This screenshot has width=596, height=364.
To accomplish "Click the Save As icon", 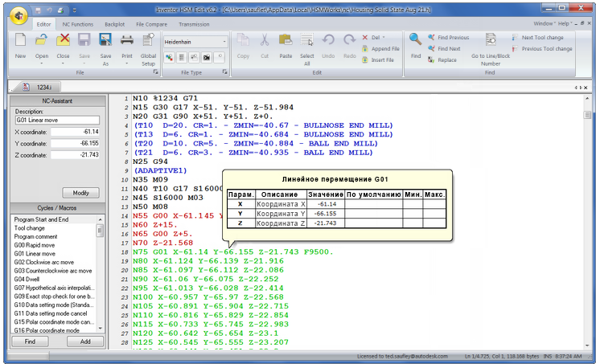I will (105, 40).
